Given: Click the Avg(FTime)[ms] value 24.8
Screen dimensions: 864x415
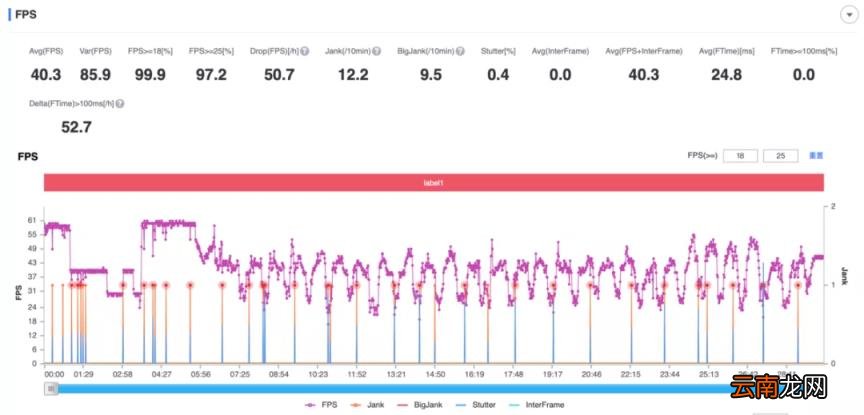Looking at the screenshot, I should pyautogui.click(x=726, y=75).
